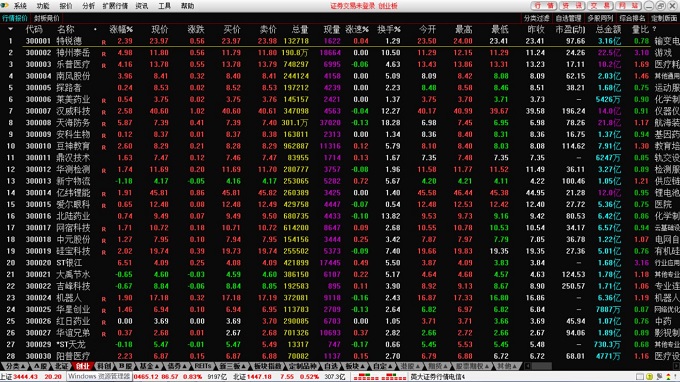Switch to the 科创 market tab

pyautogui.click(x=104, y=366)
